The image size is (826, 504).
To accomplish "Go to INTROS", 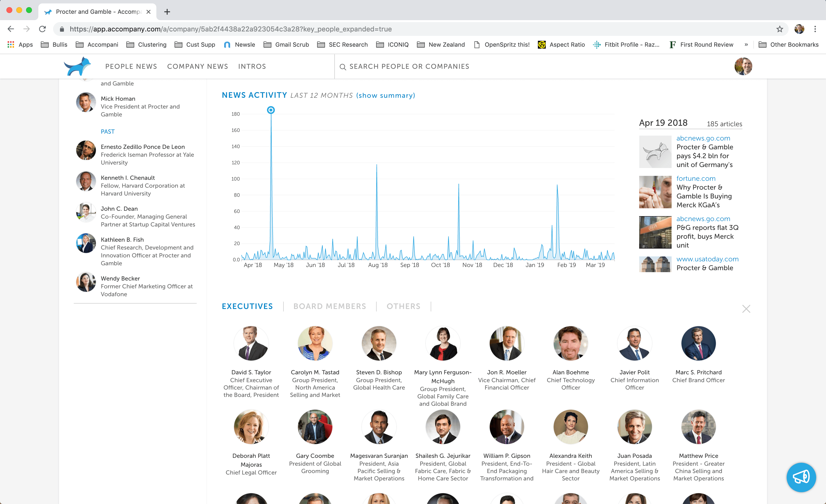I will point(252,66).
